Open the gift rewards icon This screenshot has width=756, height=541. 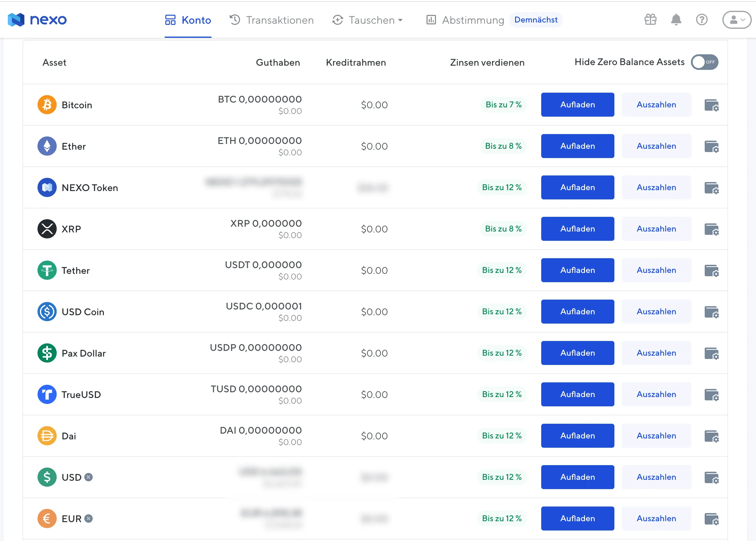click(x=650, y=20)
